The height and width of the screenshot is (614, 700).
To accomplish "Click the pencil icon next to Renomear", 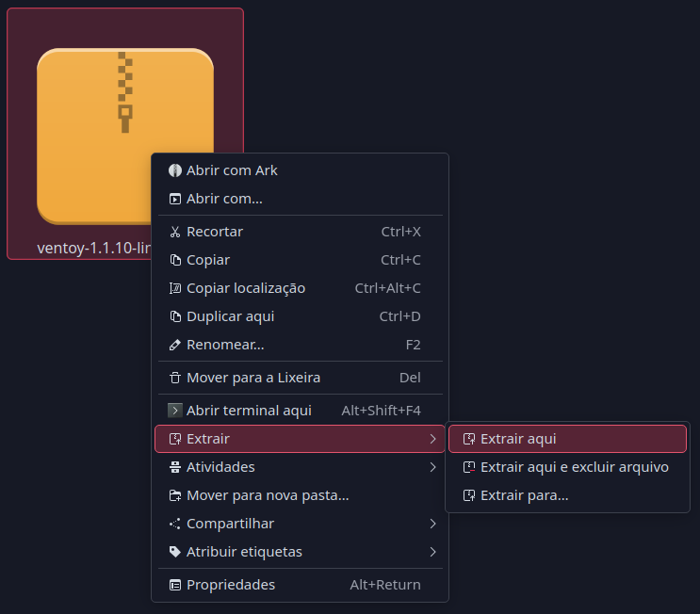I will point(174,345).
